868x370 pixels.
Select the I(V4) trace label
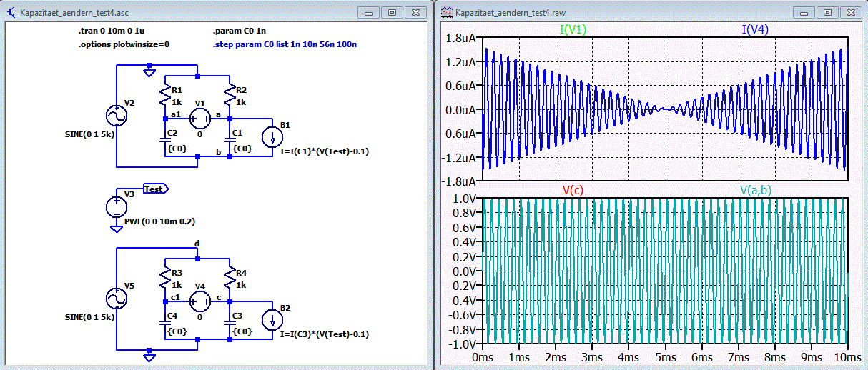coord(756,29)
